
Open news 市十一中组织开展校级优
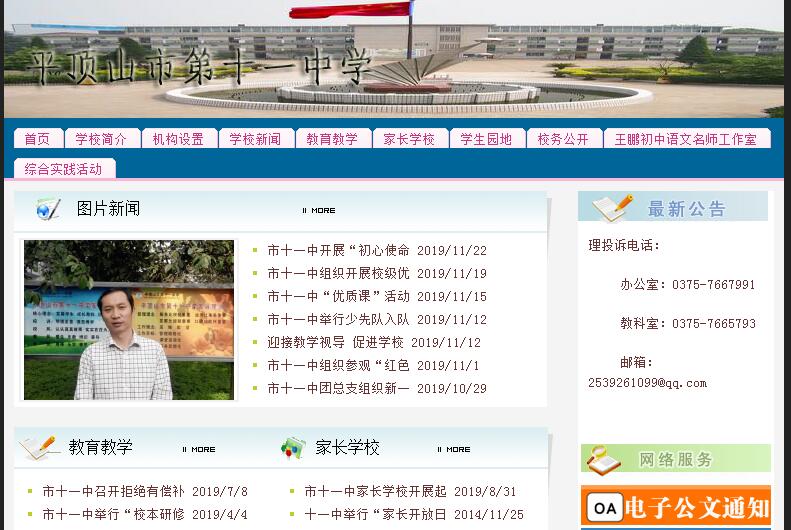[x=338, y=273]
